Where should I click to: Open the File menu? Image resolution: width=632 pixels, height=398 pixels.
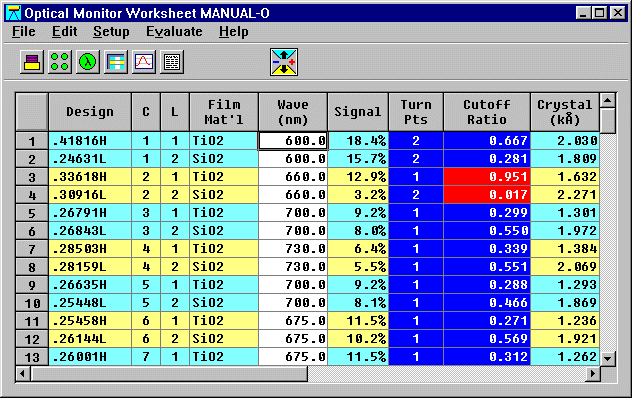[x=23, y=31]
